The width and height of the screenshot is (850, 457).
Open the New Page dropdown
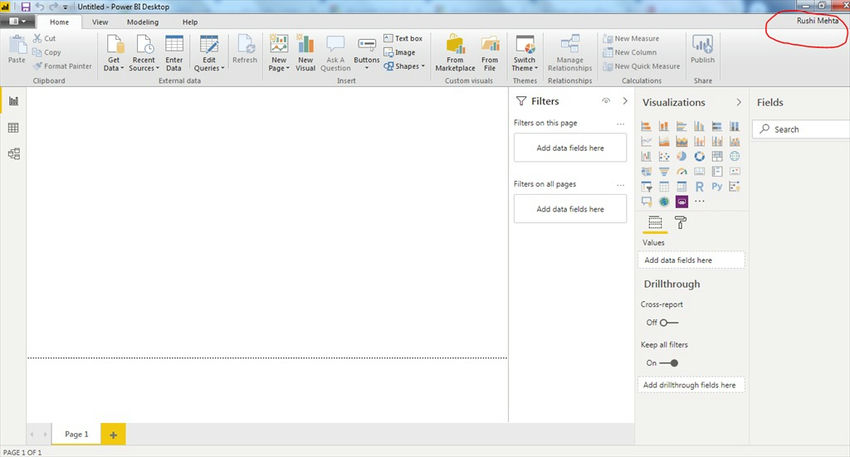[x=279, y=53]
